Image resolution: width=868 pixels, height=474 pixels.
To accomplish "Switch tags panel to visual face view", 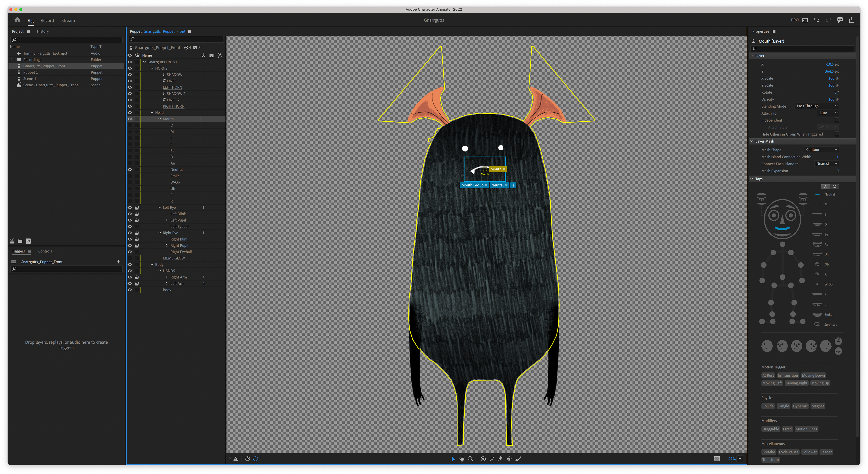I will [x=835, y=186].
